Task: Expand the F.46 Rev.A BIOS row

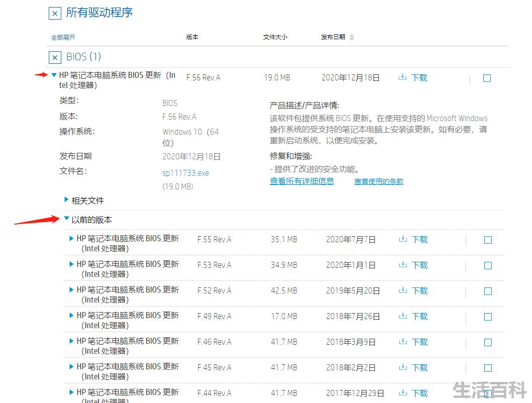Action: (71, 341)
